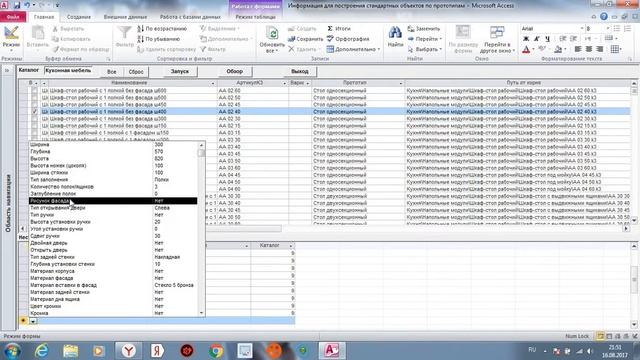Viewport: 640px width, 360px height.
Task: Open Найти binoculars icon
Action: click(x=395, y=33)
